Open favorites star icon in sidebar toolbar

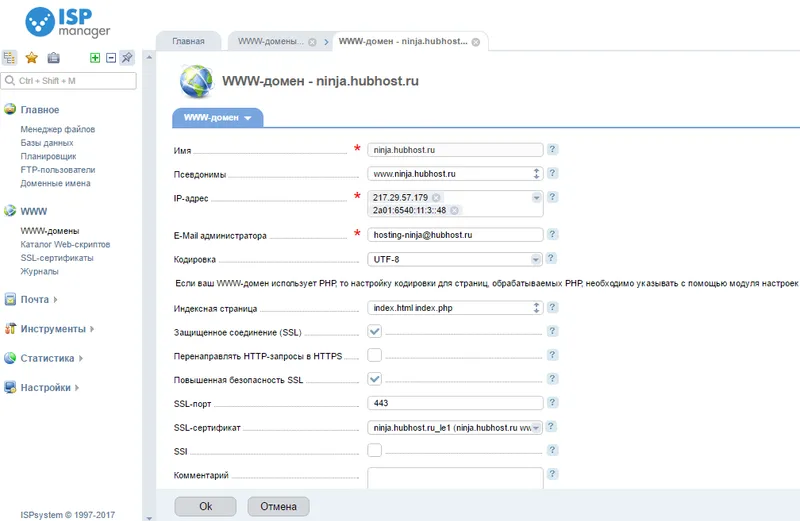[x=32, y=58]
